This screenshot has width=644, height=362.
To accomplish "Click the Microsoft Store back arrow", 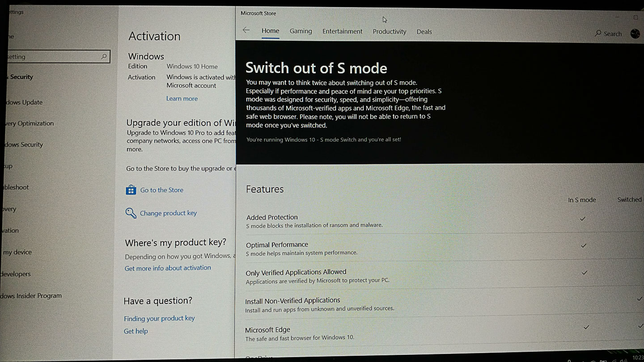I will (246, 30).
